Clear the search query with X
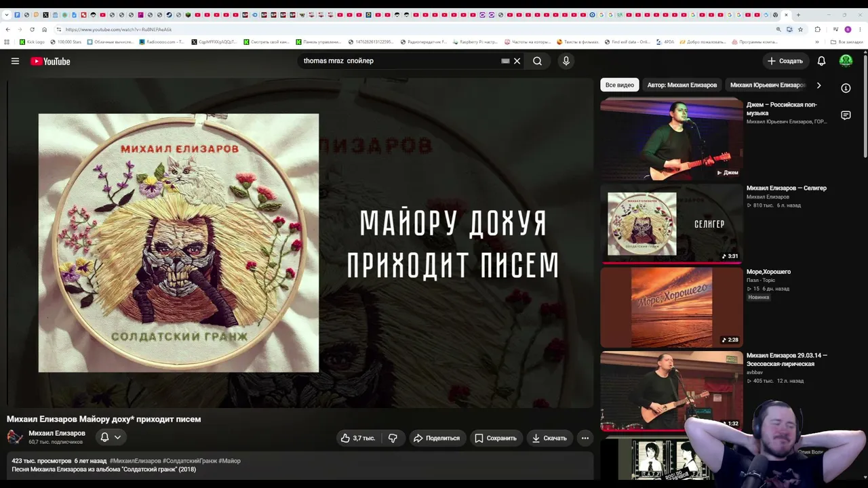 click(x=517, y=61)
